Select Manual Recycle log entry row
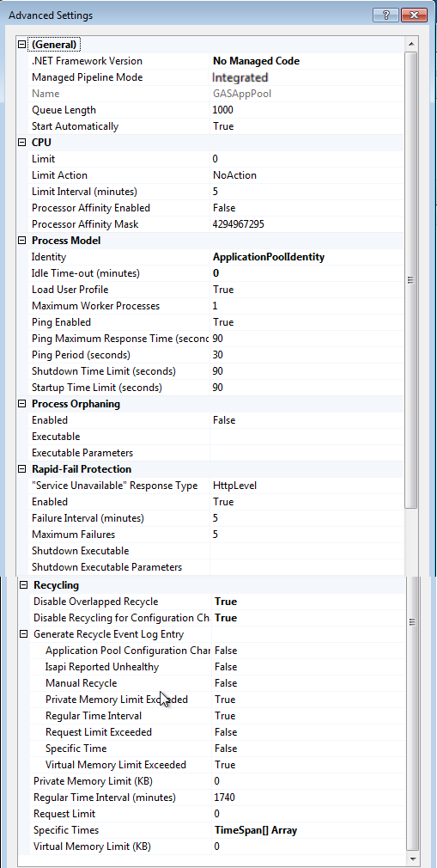 (x=218, y=683)
